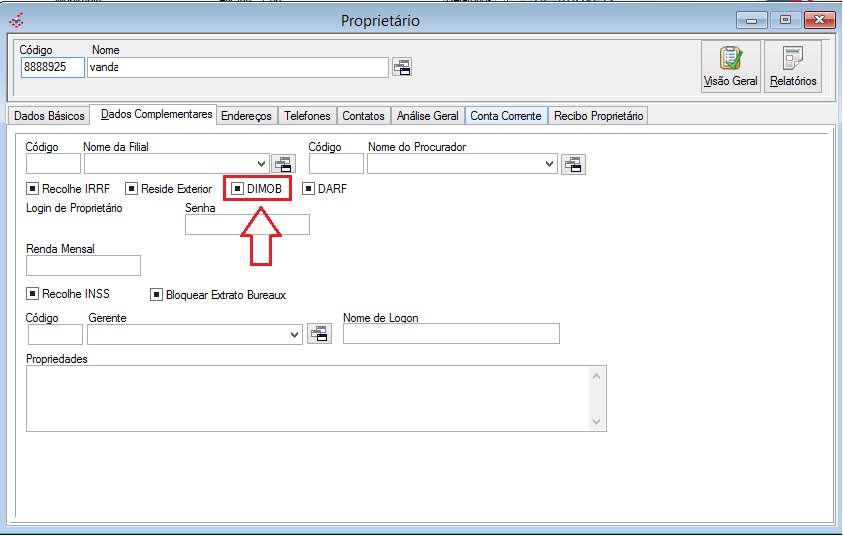
Task: Open the Visão Geral overview
Action: (x=730, y=66)
